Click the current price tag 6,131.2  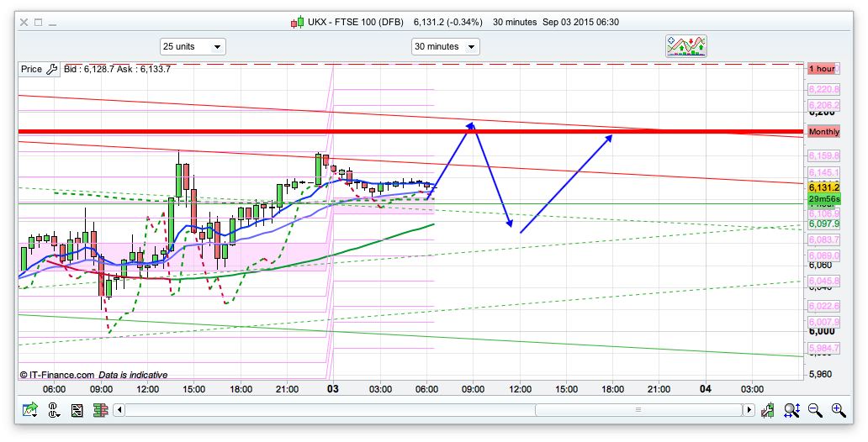pos(824,187)
